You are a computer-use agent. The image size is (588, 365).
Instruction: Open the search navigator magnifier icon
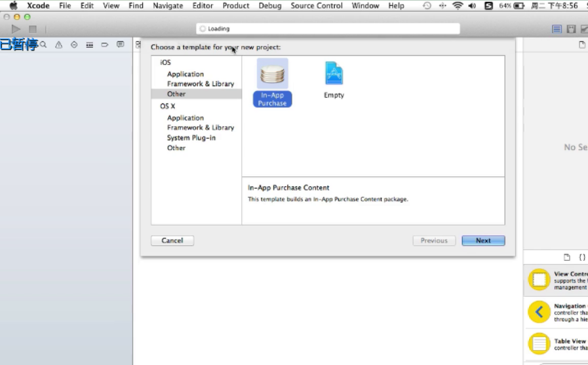click(x=43, y=45)
